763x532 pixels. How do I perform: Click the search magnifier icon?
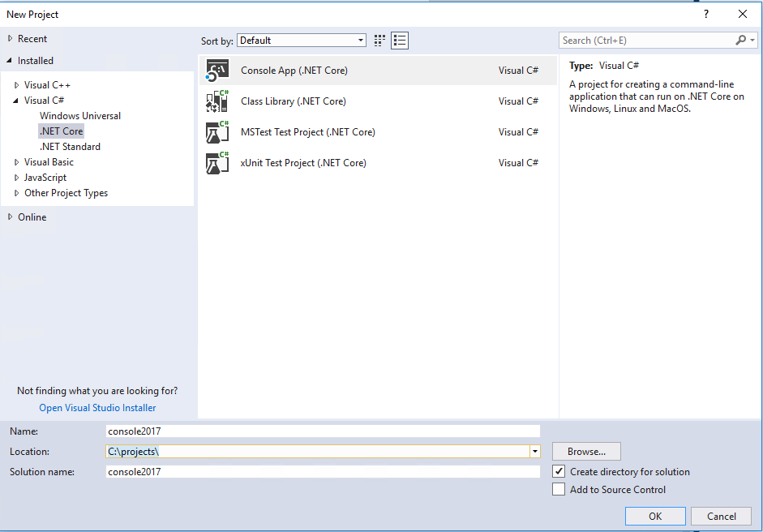(740, 39)
